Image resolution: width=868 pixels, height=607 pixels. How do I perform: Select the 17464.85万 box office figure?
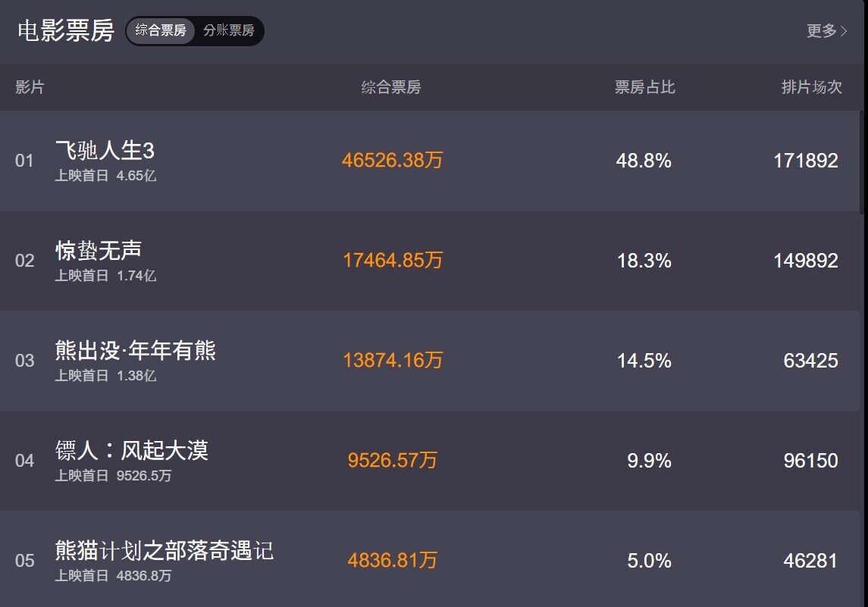coord(393,261)
